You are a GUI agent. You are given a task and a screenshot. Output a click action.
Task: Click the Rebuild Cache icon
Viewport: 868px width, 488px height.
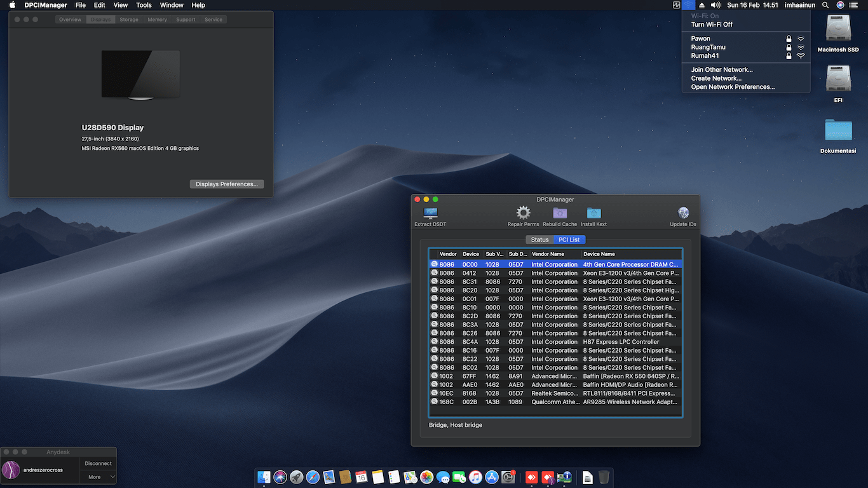(560, 213)
